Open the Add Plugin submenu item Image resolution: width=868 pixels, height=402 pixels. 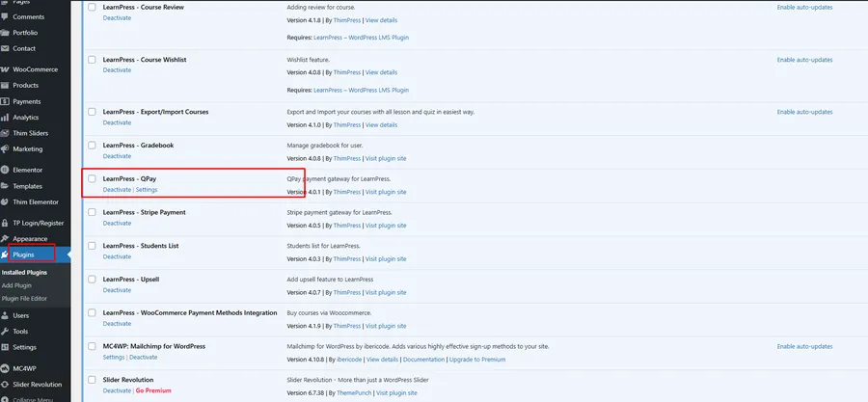(16, 285)
